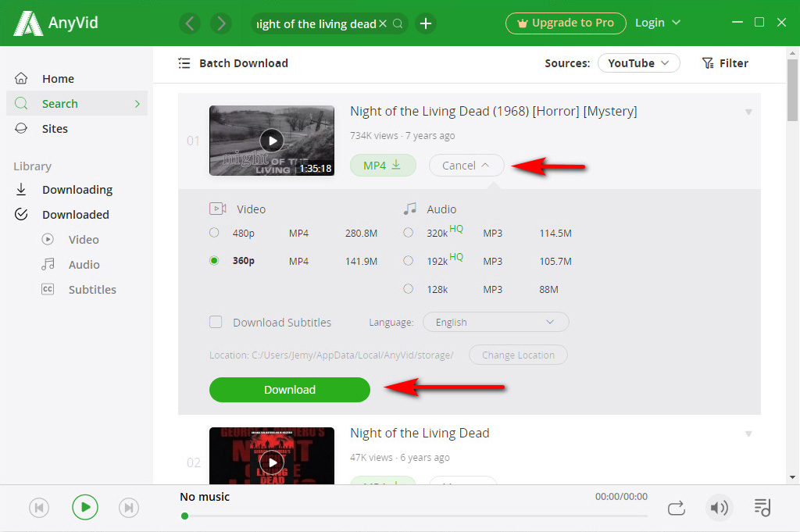Expand Search chevron in sidebar
Image resolution: width=800 pixels, height=532 pixels.
click(137, 104)
